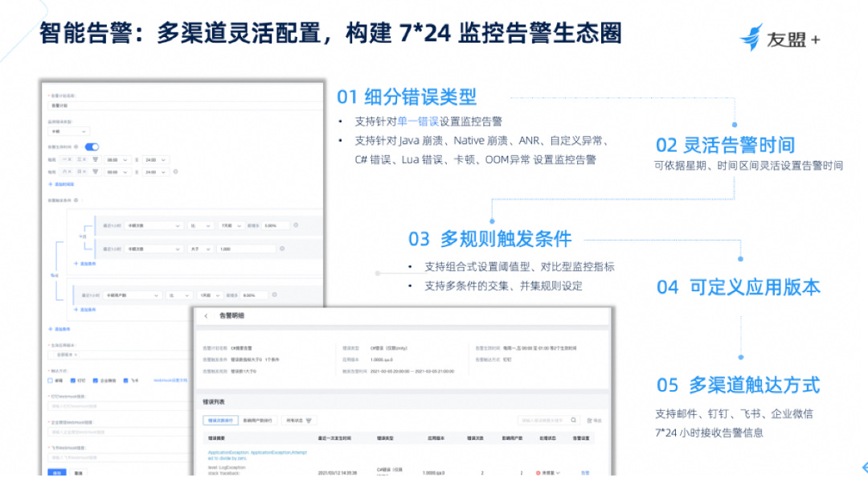The width and height of the screenshot is (868, 477).
Task: Click the search magnifier in error list
Action: coord(574,421)
